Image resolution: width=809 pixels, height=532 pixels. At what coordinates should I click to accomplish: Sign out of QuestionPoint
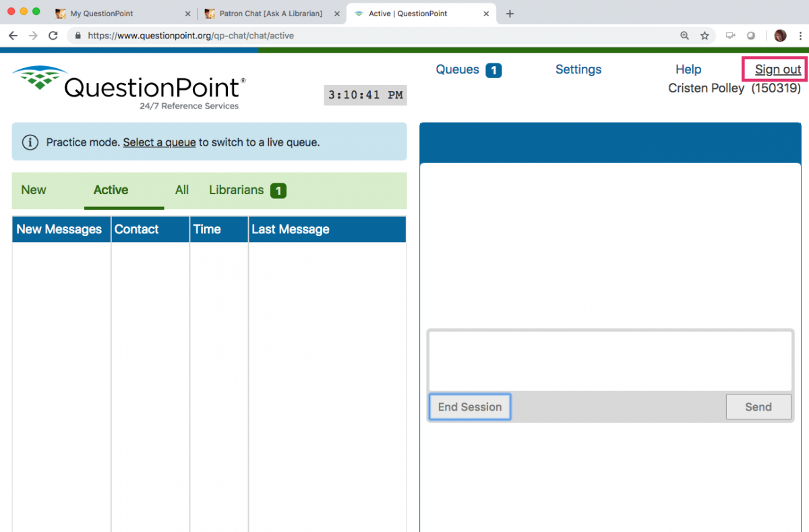(x=777, y=69)
